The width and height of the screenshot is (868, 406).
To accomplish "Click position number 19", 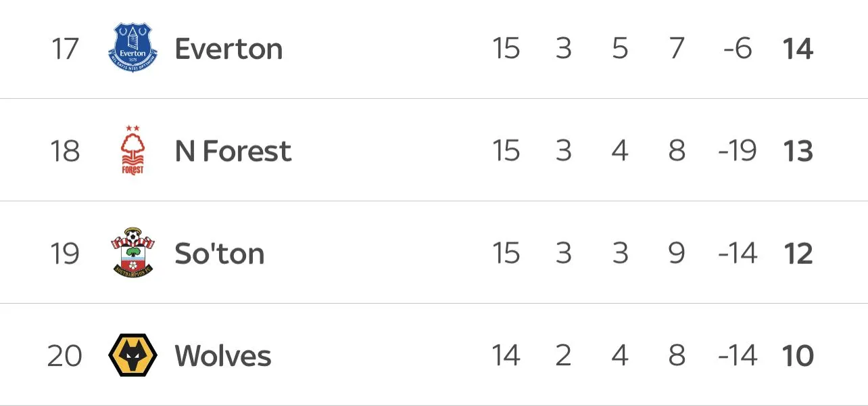I will [x=65, y=254].
